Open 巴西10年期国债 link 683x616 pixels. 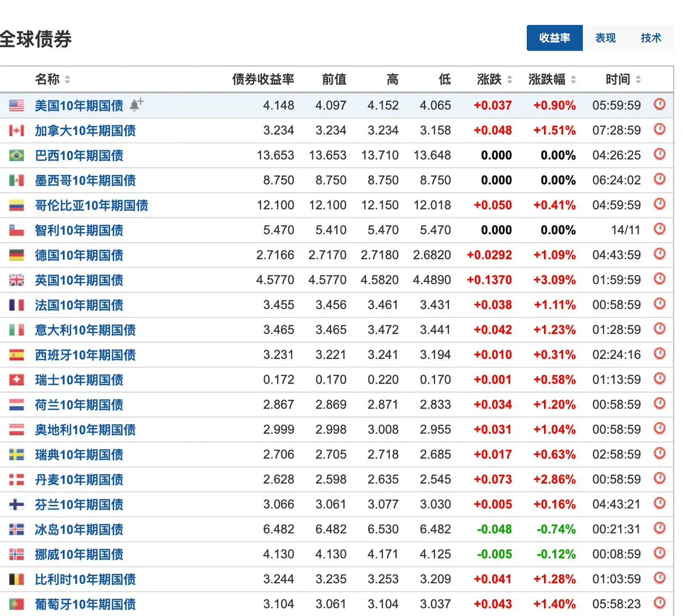(x=79, y=155)
